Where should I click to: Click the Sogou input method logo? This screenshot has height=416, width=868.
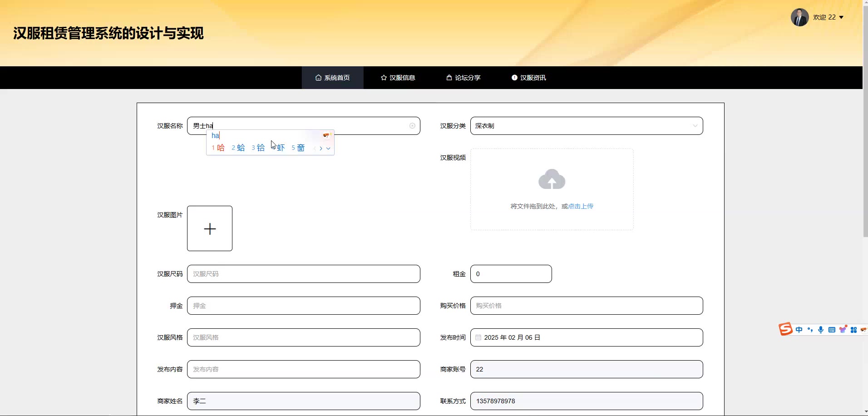pyautogui.click(x=785, y=329)
